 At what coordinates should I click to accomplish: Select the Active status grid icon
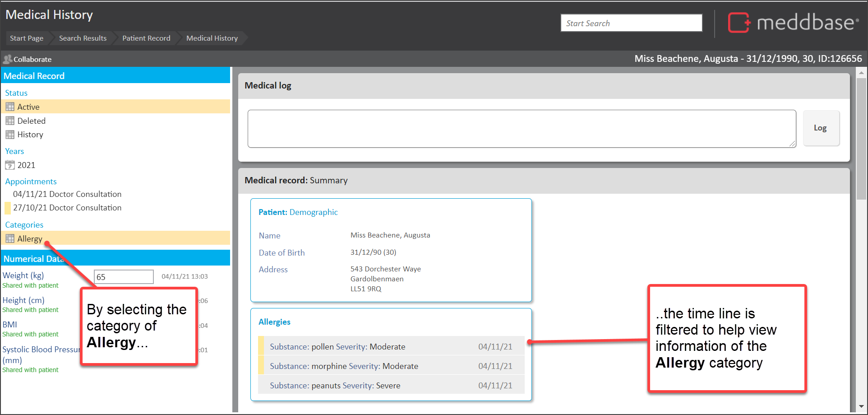10,107
